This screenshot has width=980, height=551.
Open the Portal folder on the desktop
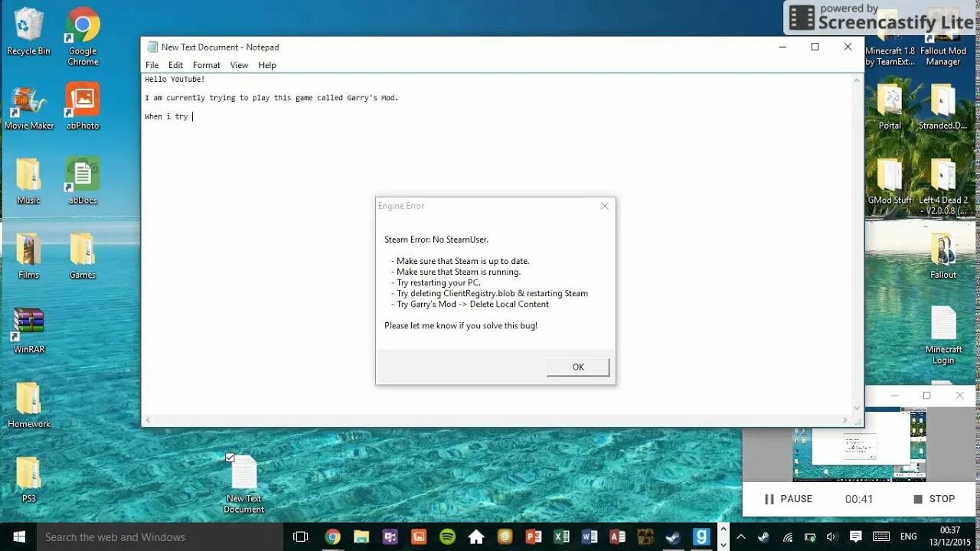pyautogui.click(x=890, y=106)
